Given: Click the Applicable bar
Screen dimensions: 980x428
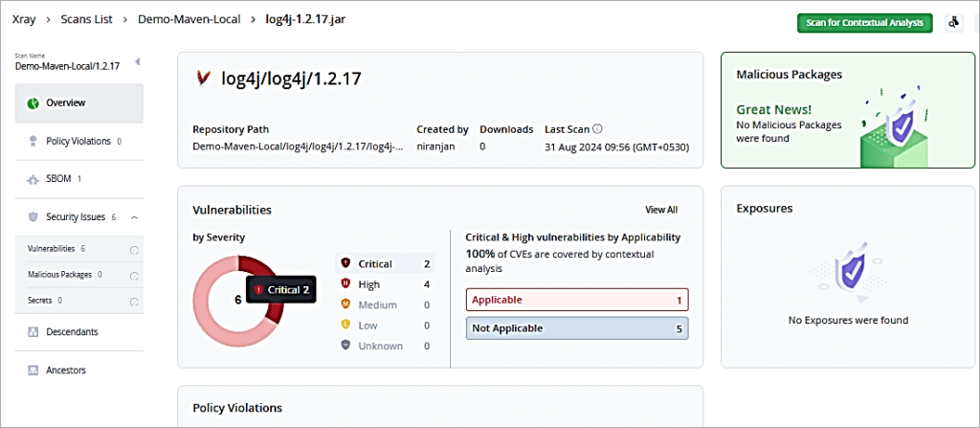Looking at the screenshot, I should coord(577,300).
